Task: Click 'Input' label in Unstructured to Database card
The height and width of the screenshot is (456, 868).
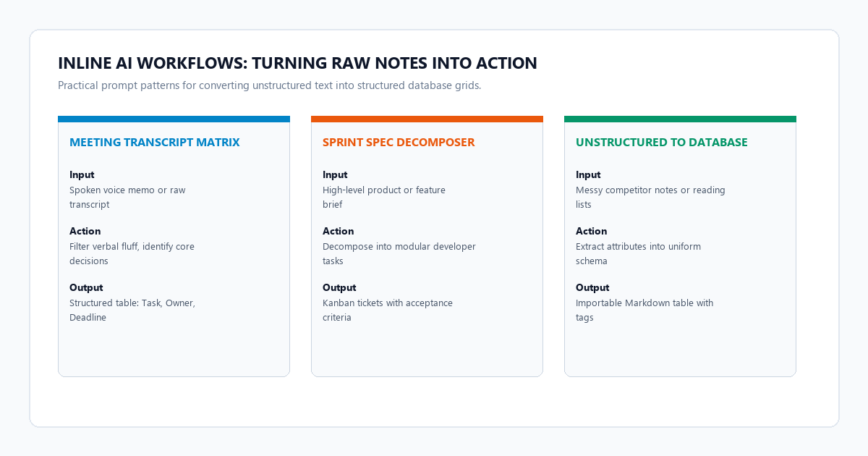Action: (x=588, y=174)
